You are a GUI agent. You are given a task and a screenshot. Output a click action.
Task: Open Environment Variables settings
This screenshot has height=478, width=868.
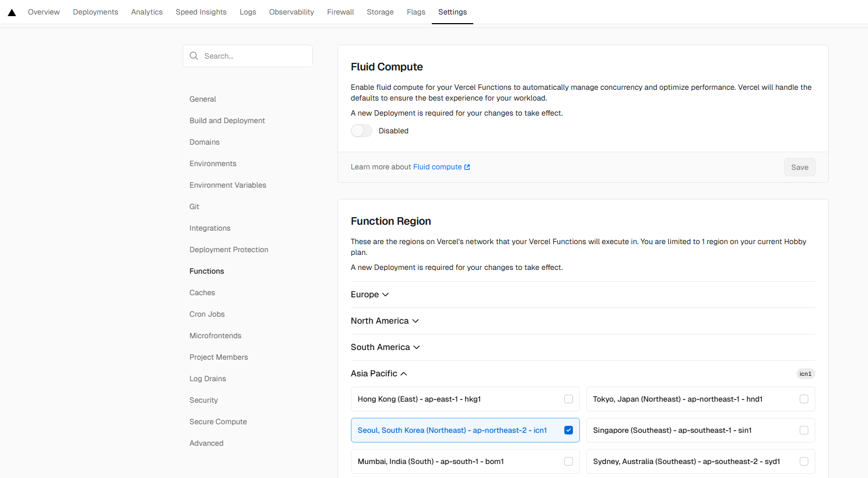(x=228, y=185)
